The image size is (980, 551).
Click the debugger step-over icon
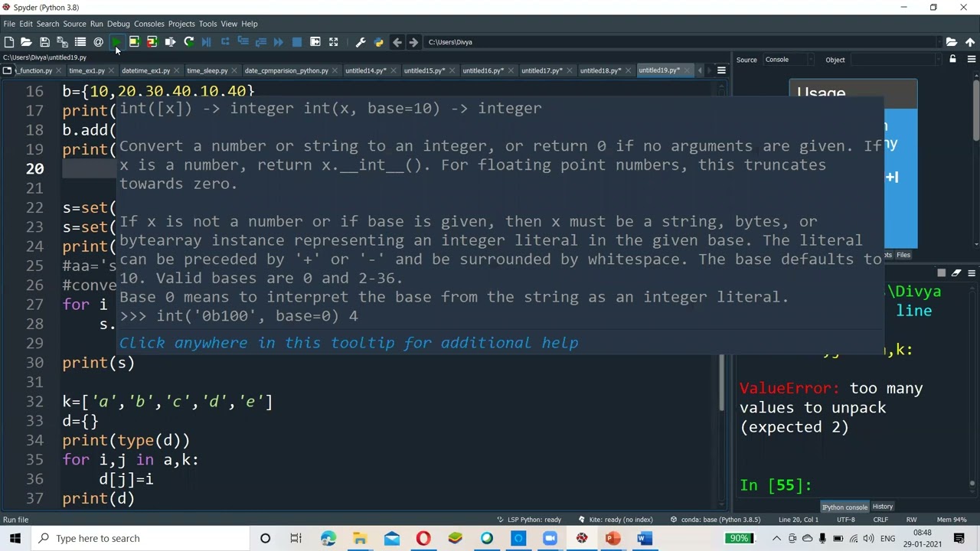tap(225, 42)
